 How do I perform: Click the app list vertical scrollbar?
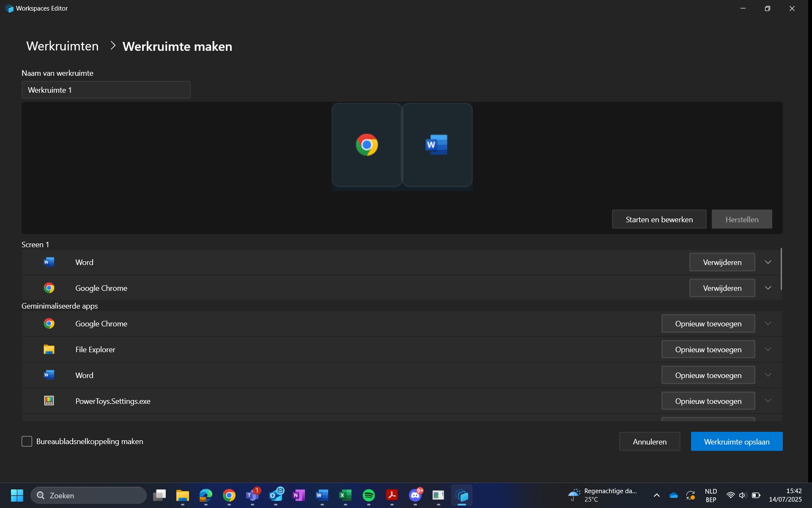click(781, 269)
